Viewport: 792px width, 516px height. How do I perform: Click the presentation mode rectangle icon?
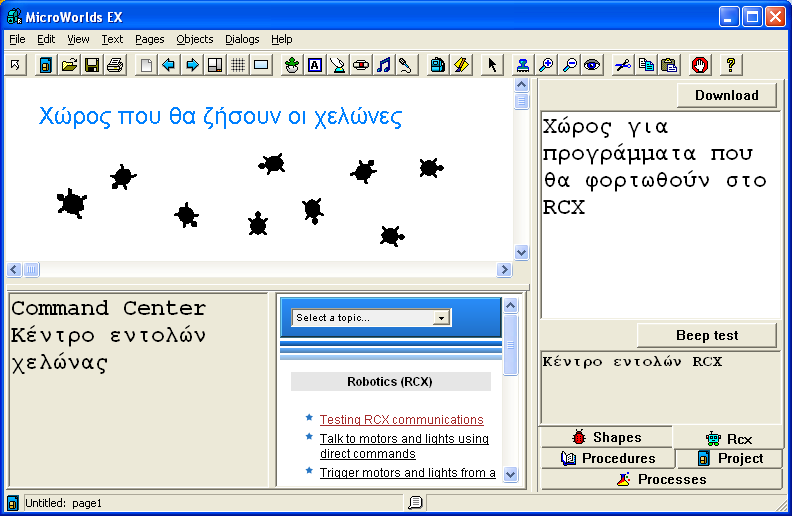(x=261, y=65)
